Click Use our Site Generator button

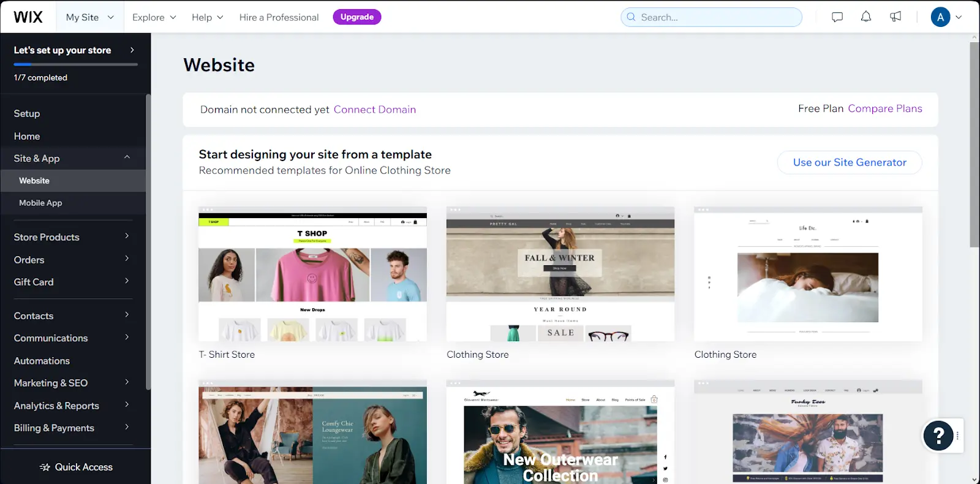[x=850, y=162]
